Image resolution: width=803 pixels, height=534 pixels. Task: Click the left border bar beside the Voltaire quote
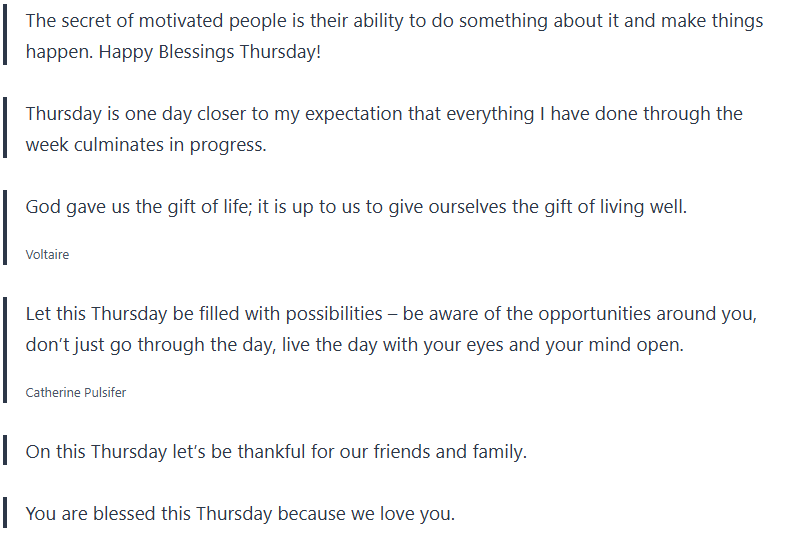5,228
